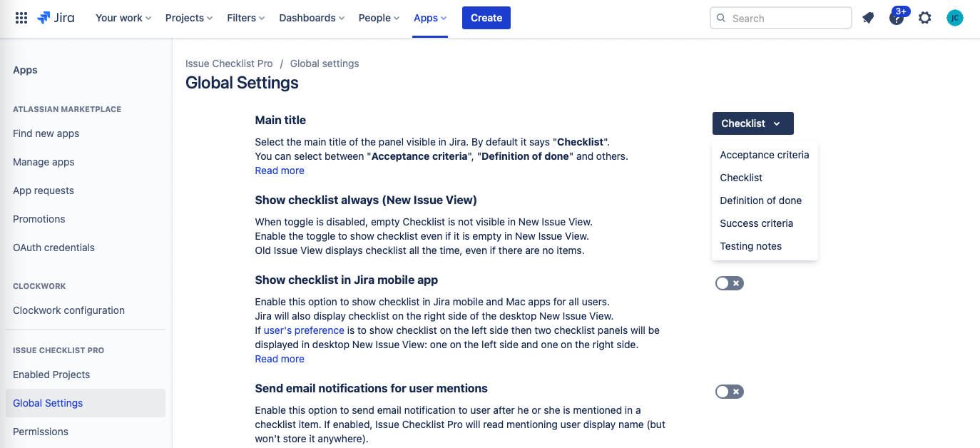Open the settings gear icon
The width and height of the screenshot is (980, 448).
[x=925, y=18]
